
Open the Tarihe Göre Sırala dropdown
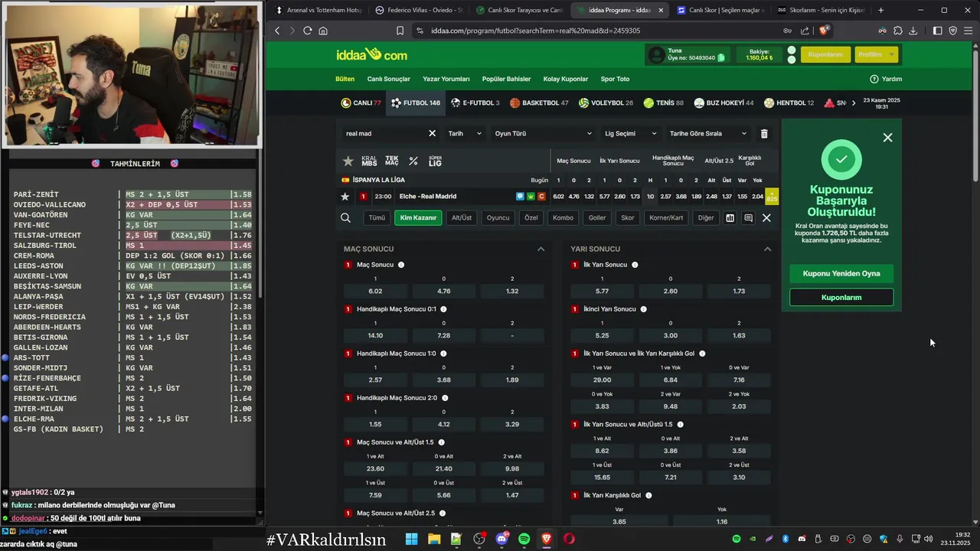click(707, 133)
